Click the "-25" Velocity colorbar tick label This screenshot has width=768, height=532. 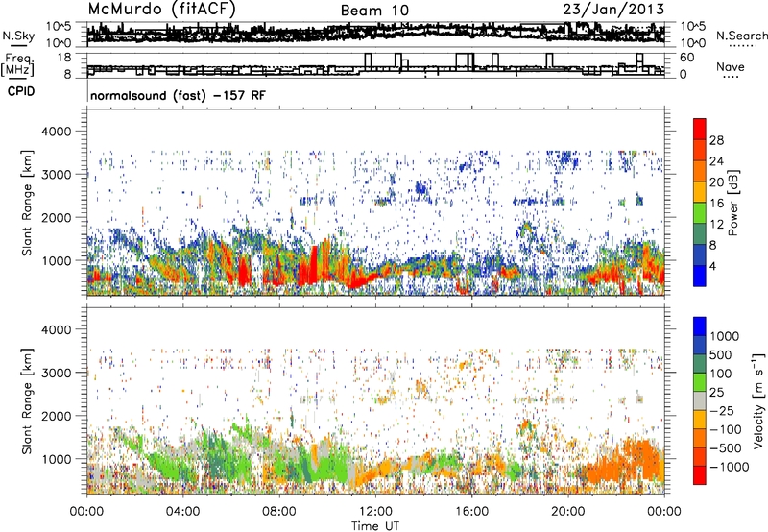[722, 411]
